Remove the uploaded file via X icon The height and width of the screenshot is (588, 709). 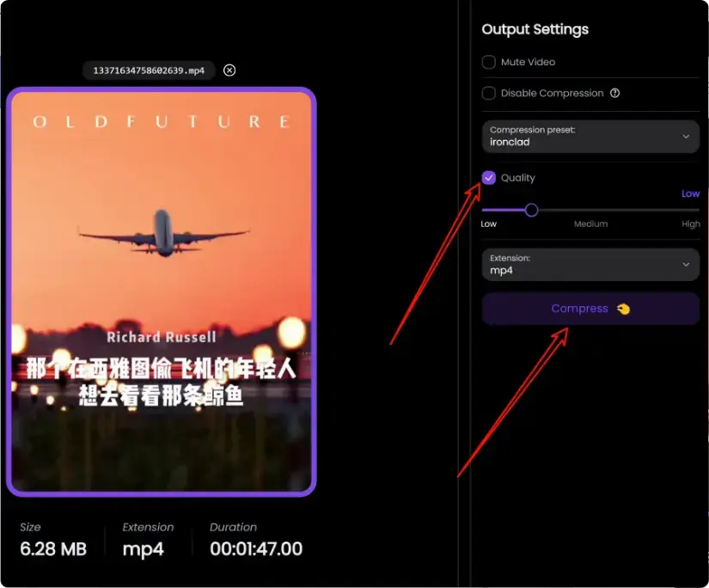point(229,70)
